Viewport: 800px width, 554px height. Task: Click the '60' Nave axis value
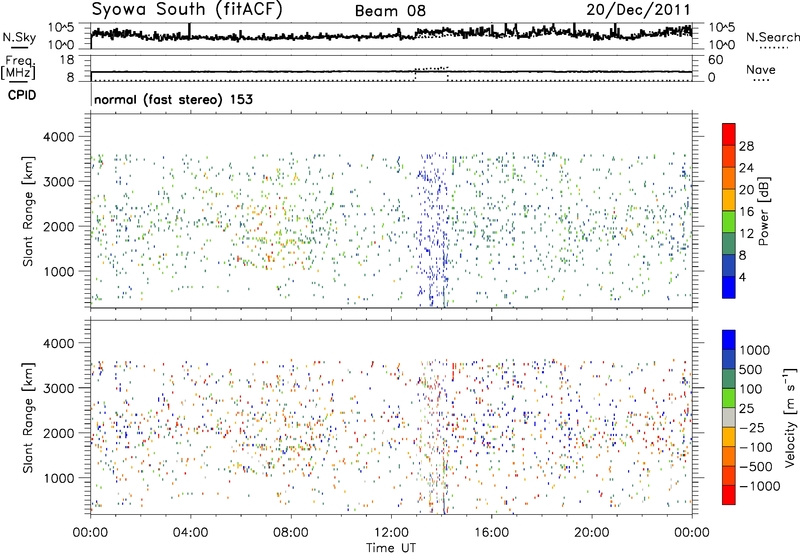tap(715, 60)
